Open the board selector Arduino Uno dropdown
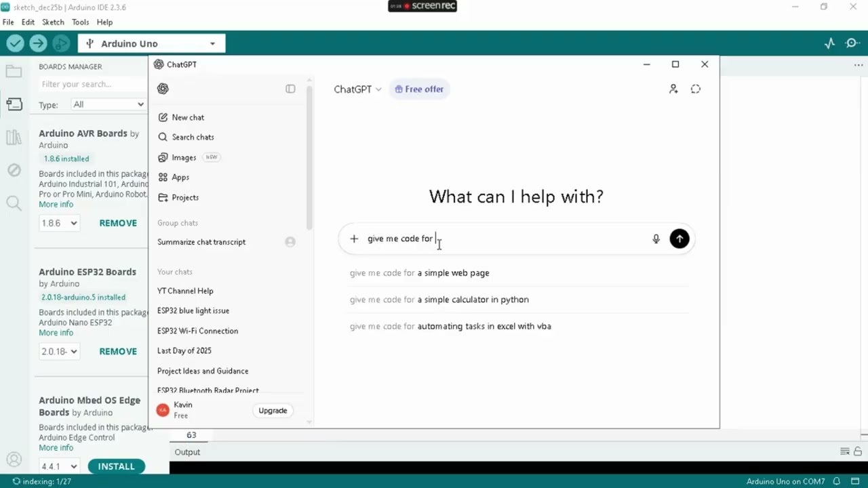 pyautogui.click(x=152, y=43)
